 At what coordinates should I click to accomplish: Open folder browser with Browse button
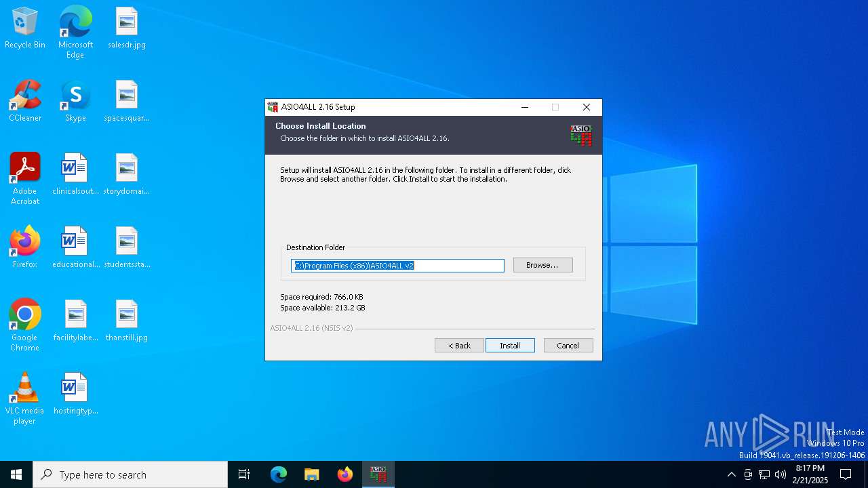(542, 265)
